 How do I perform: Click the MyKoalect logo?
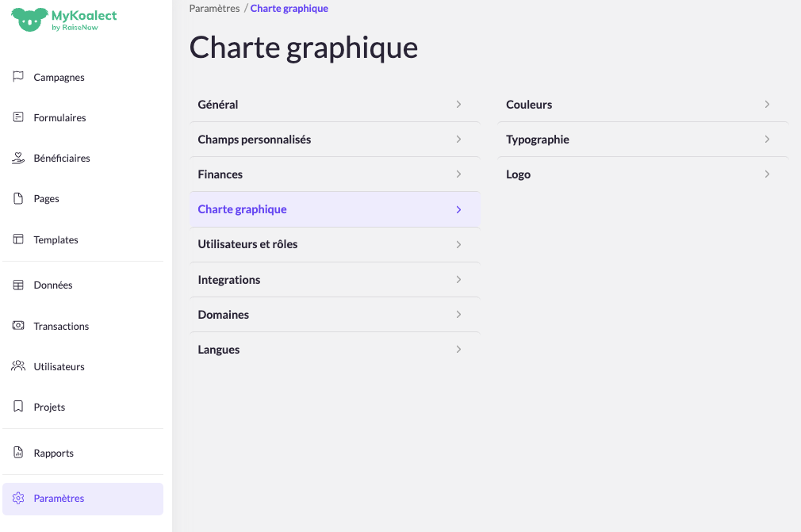(x=64, y=20)
